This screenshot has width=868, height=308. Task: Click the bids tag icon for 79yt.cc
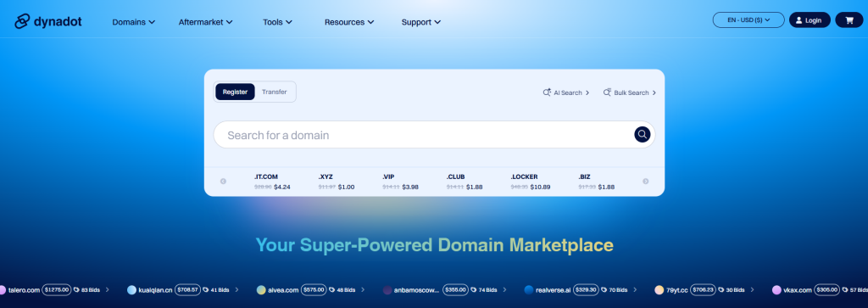(x=720, y=289)
